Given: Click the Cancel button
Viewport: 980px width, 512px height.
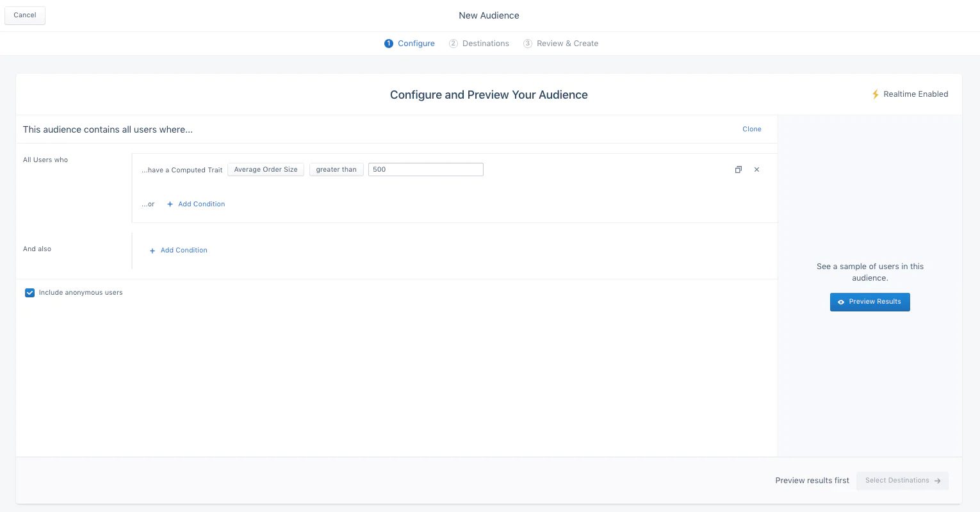Looking at the screenshot, I should click(25, 15).
